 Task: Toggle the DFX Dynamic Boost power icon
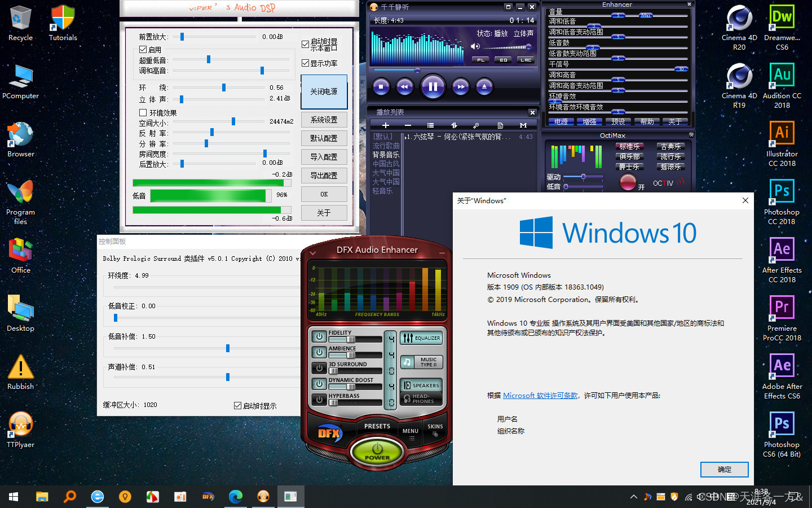tap(319, 384)
